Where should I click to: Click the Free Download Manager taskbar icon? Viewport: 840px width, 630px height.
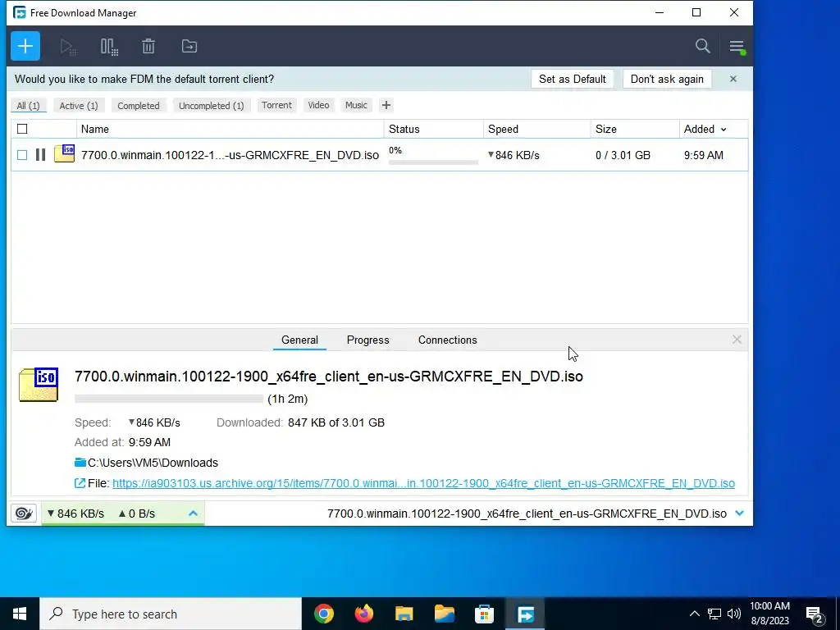(526, 614)
